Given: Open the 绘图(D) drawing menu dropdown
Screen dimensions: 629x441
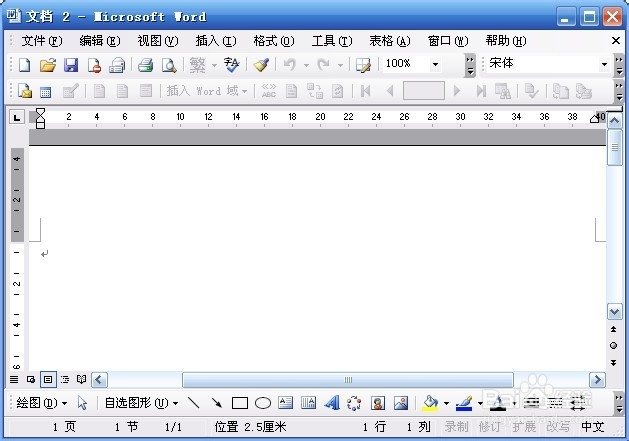Looking at the screenshot, I should pos(42,403).
